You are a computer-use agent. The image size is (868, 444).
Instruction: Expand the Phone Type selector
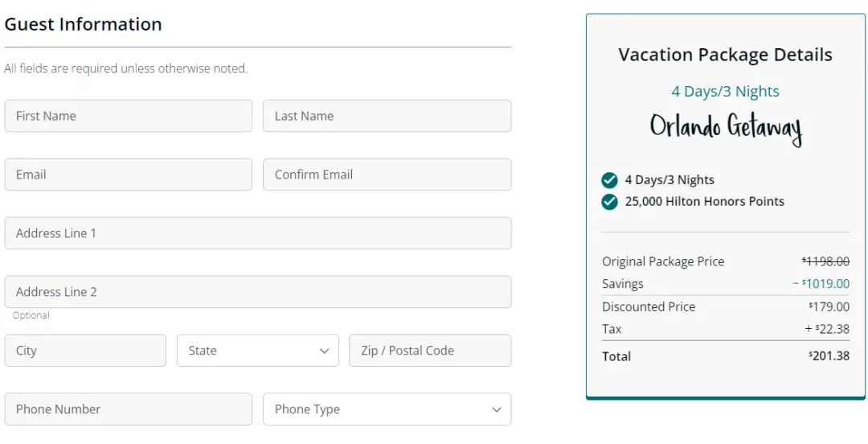click(386, 409)
